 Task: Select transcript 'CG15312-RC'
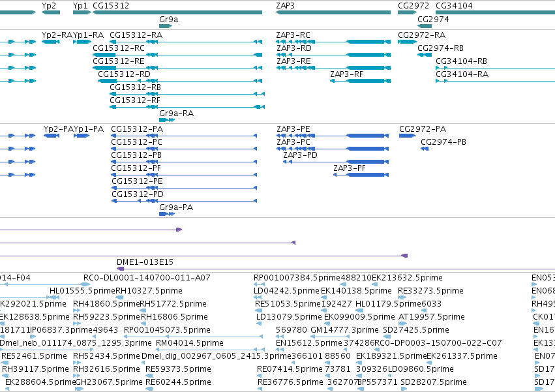119,48
